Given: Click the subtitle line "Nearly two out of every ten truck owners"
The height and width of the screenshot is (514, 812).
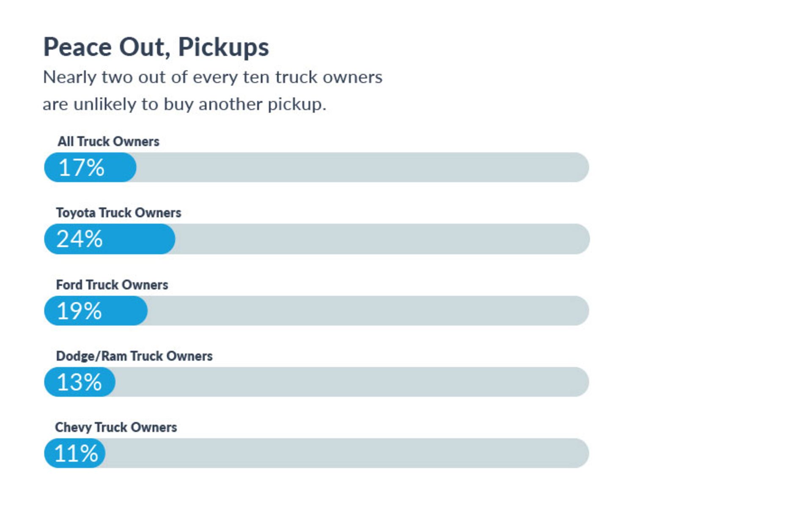Looking at the screenshot, I should [213, 77].
